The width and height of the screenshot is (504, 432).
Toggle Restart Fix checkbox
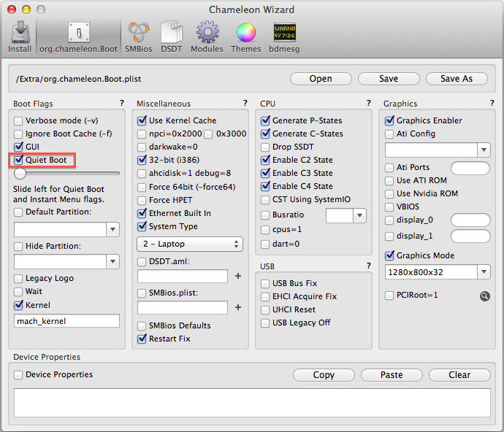click(x=142, y=339)
